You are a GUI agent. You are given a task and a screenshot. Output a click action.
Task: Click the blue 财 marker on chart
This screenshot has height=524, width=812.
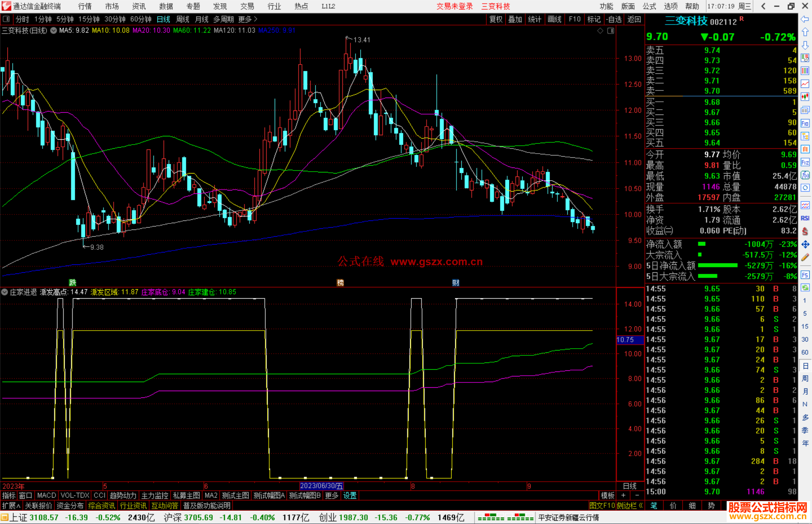click(x=456, y=283)
